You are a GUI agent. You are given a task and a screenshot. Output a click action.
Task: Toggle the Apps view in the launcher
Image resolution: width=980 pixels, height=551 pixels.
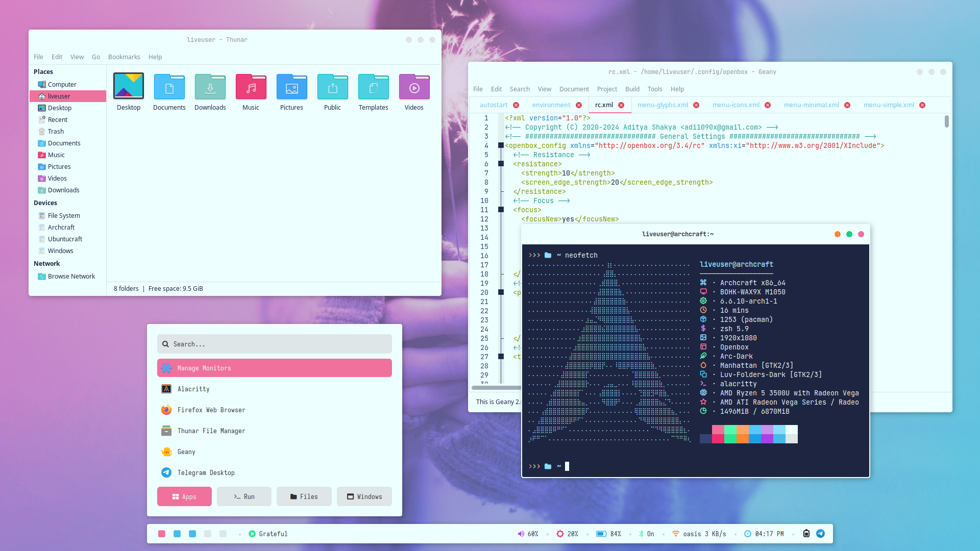click(x=184, y=496)
